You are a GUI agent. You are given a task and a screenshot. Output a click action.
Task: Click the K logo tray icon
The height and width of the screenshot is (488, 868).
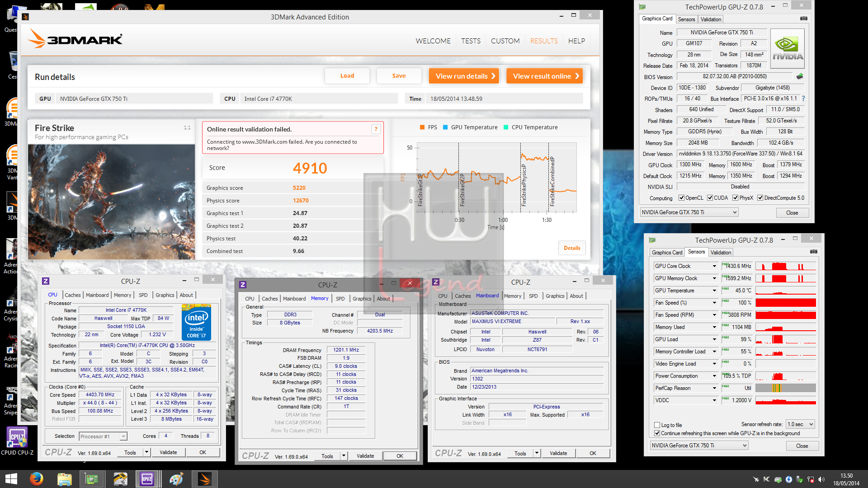click(767, 479)
